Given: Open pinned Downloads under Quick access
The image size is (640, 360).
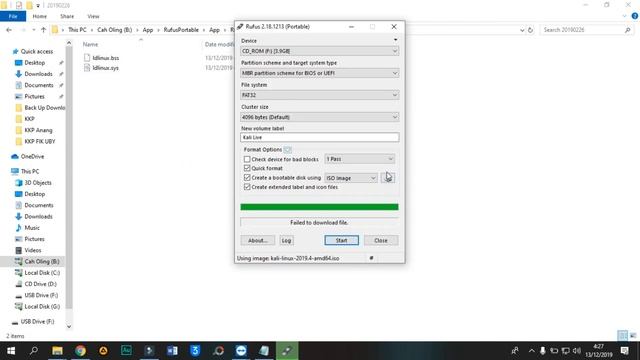Looking at the screenshot, I should click(38, 74).
